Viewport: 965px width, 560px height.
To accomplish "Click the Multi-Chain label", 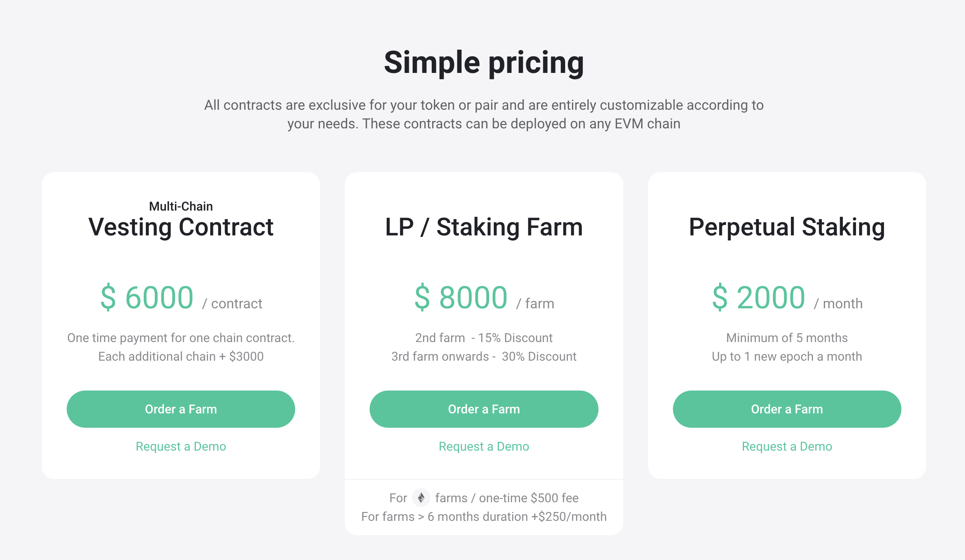I will pyautogui.click(x=181, y=206).
